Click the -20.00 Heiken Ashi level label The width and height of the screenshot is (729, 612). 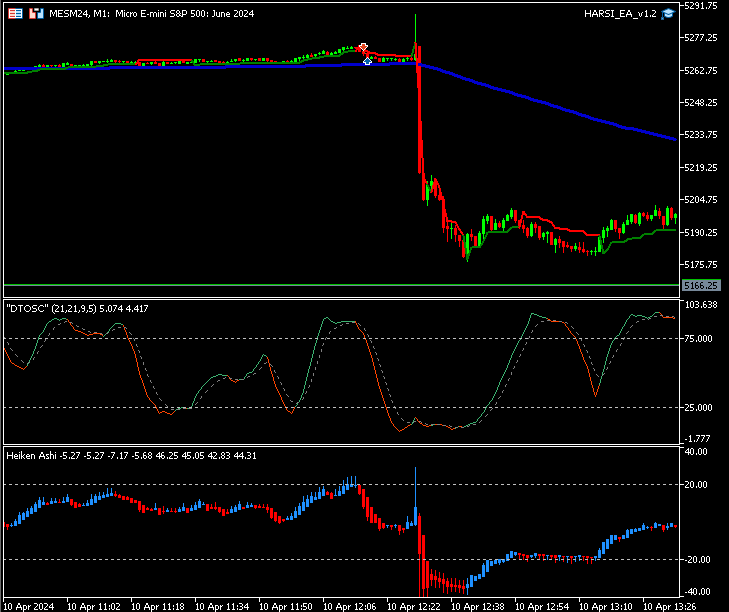tap(696, 559)
